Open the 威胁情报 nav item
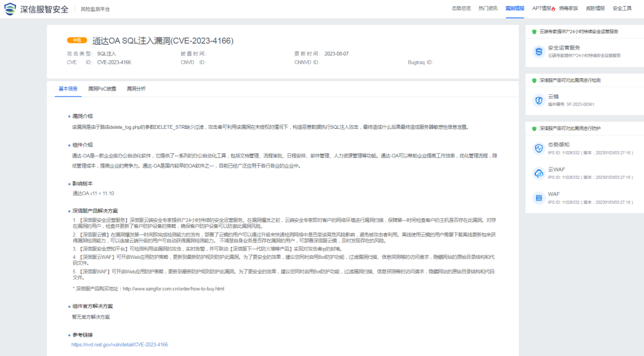This screenshot has height=356, width=644. click(595, 8)
